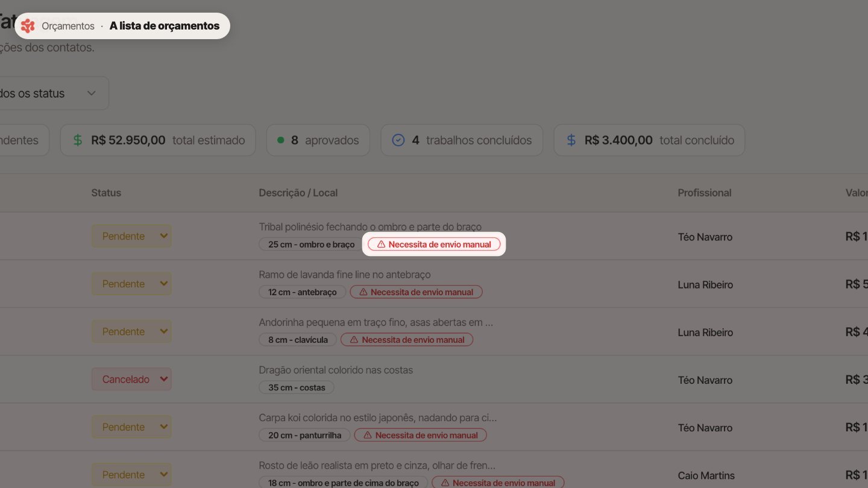Click Caio Martins in the Profissional column

tap(706, 475)
